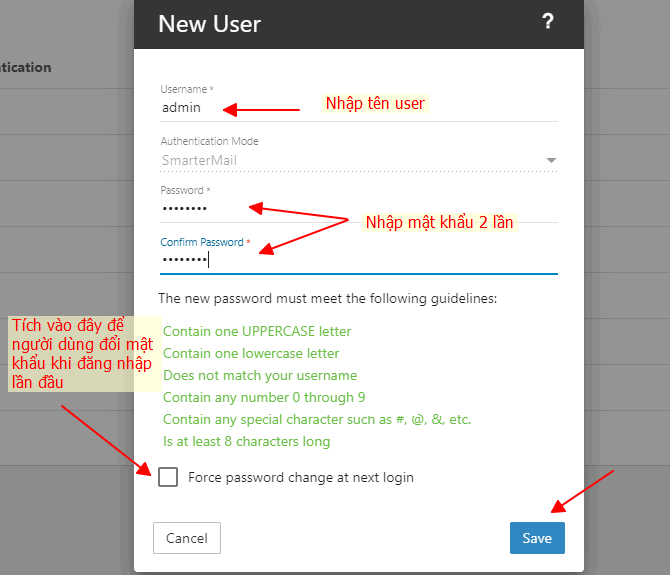Click the password guidelines heading text
Screen dimensions: 670x575
click(328, 298)
